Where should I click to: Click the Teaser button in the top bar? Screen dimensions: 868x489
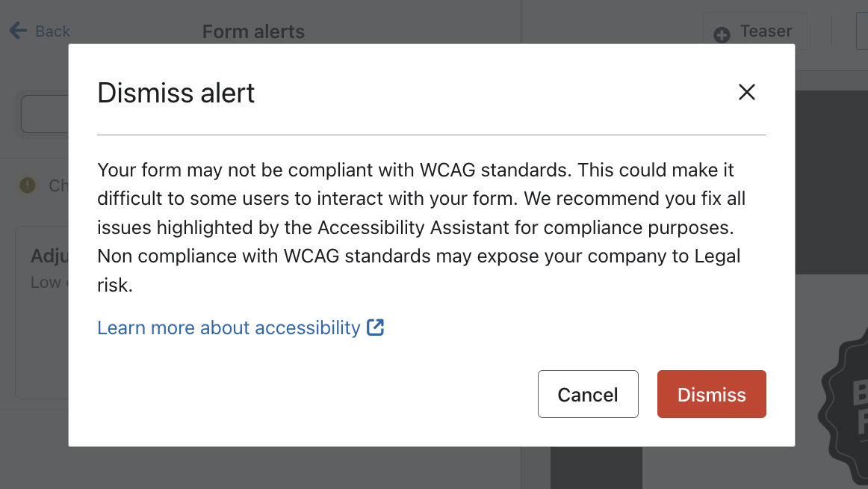754,31
